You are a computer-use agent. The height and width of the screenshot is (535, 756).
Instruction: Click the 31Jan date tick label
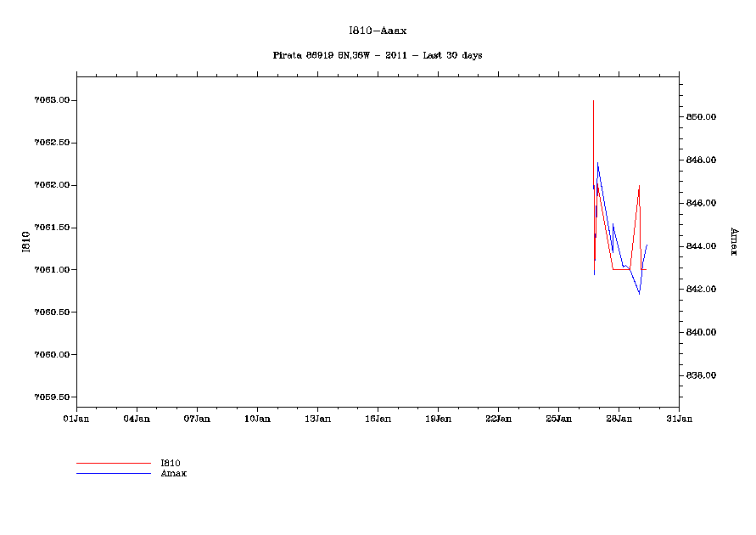[x=679, y=418]
